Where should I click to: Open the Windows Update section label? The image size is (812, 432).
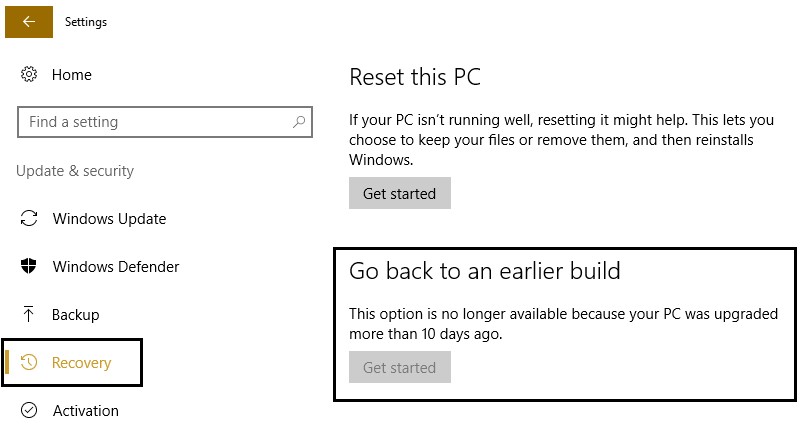109,219
